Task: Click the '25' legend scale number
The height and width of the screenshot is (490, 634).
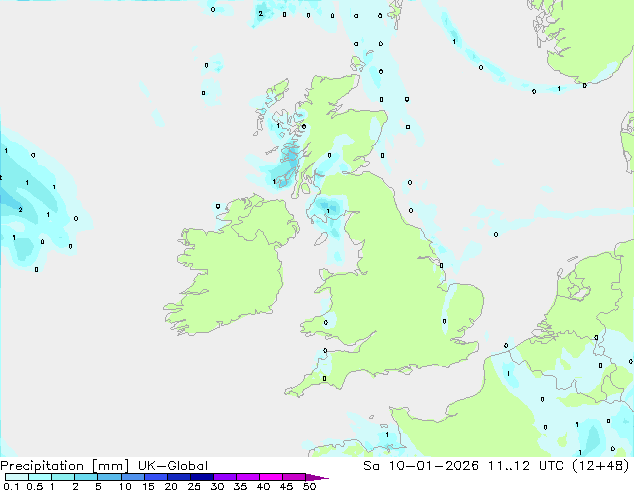Action: click(x=194, y=486)
